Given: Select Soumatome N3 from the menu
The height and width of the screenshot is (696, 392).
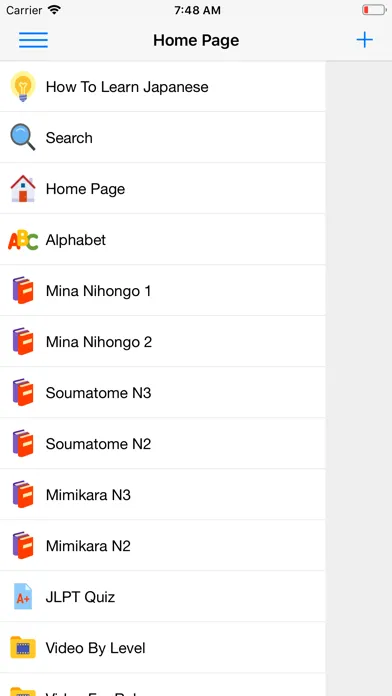Looking at the screenshot, I should point(162,393).
